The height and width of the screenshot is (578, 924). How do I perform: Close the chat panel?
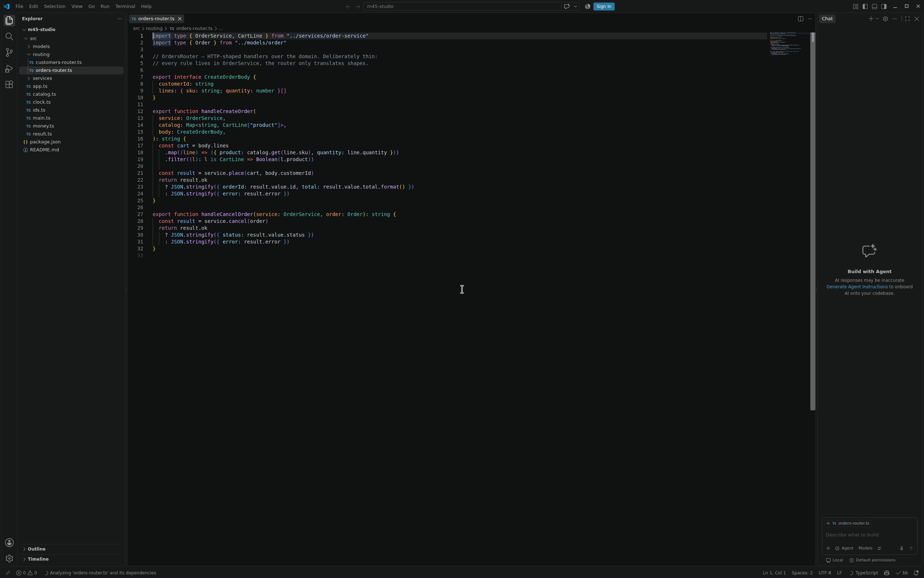(917, 18)
